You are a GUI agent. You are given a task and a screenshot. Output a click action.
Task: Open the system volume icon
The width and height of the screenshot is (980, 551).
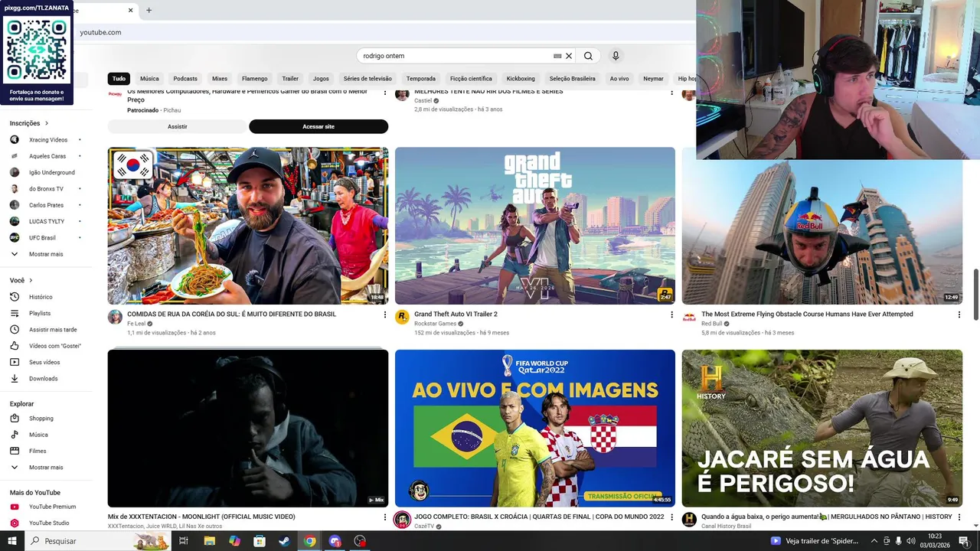pyautogui.click(x=910, y=541)
